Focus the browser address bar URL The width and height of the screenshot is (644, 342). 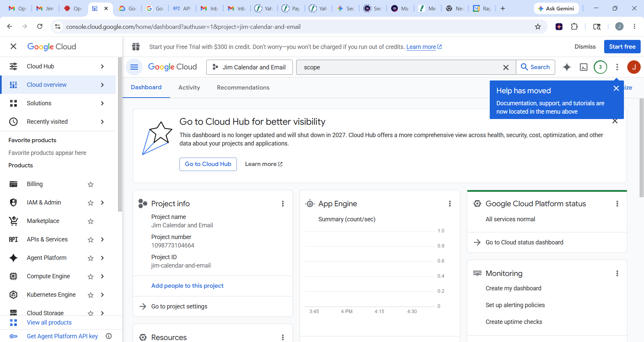pyautogui.click(x=183, y=26)
